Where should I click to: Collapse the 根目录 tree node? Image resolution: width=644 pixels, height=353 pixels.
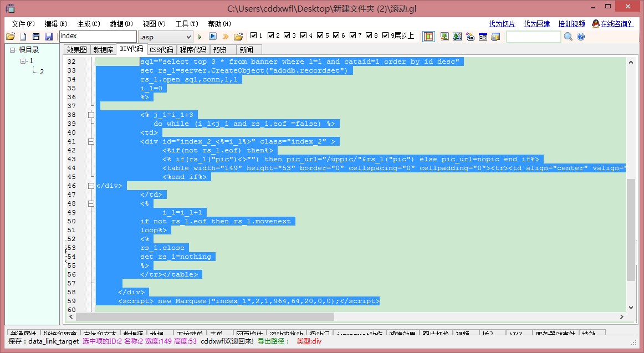click(x=12, y=50)
